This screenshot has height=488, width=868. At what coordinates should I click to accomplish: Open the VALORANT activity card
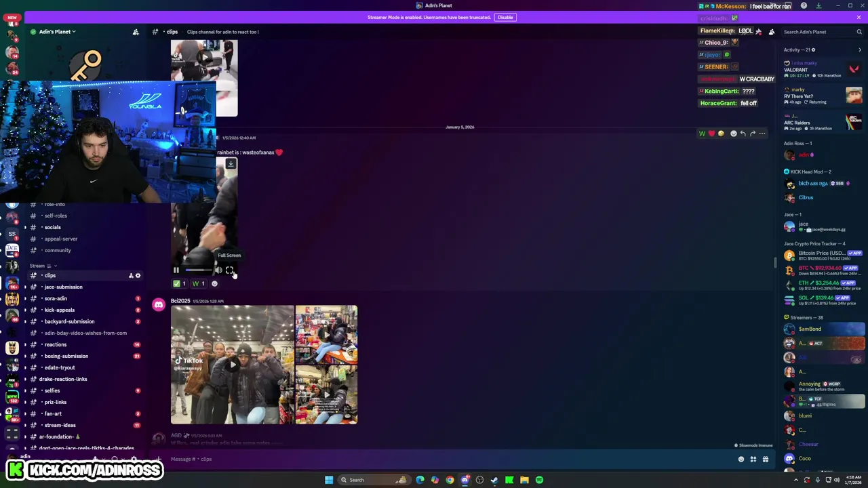823,69
